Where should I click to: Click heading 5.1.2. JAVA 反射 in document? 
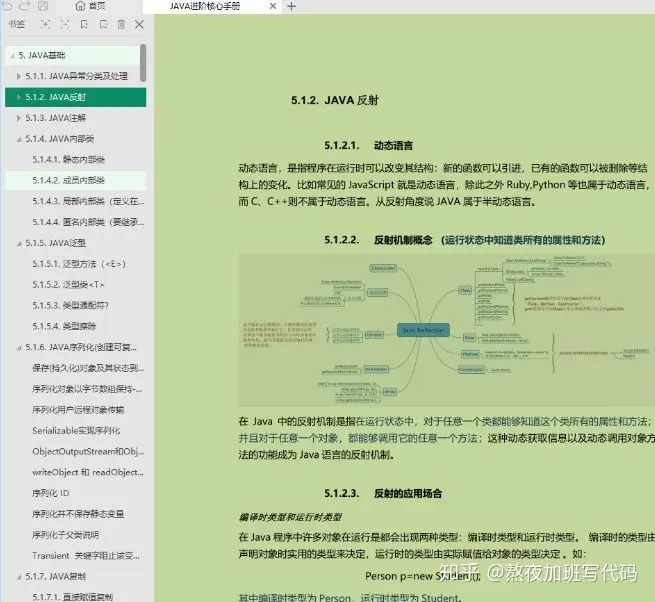click(x=335, y=100)
